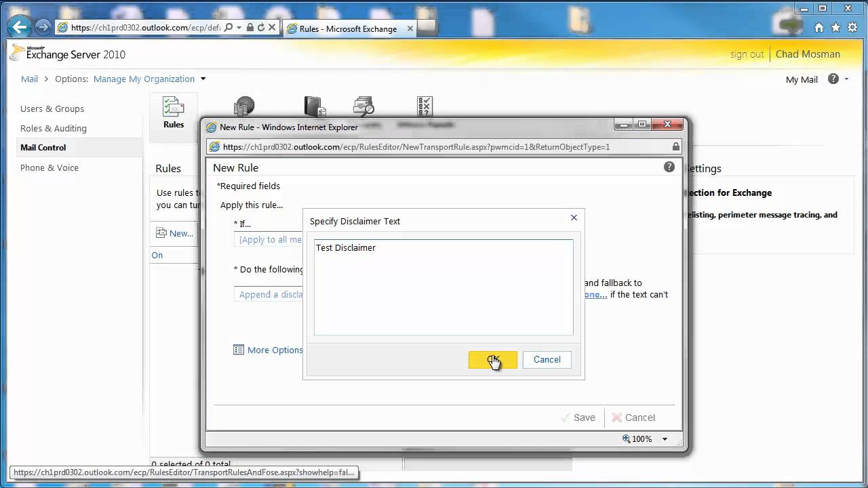
Task: Click the lock icon in New Rule address bar
Action: click(675, 146)
